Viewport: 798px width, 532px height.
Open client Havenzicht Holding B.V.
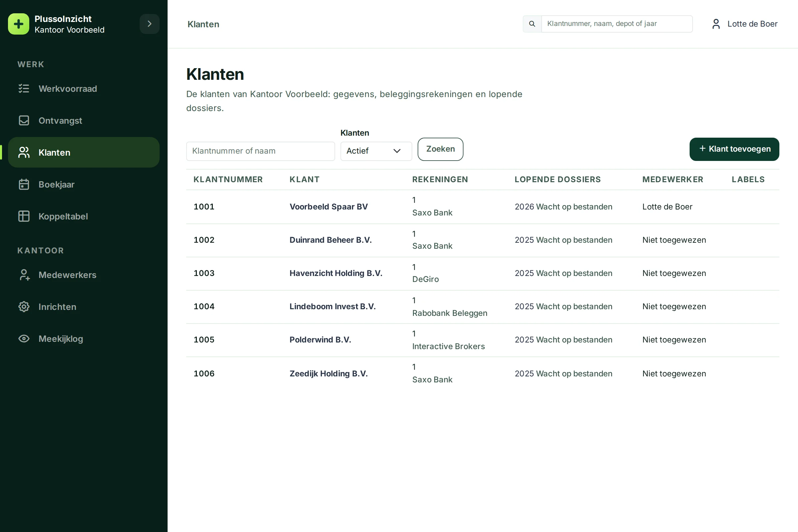pyautogui.click(x=336, y=273)
